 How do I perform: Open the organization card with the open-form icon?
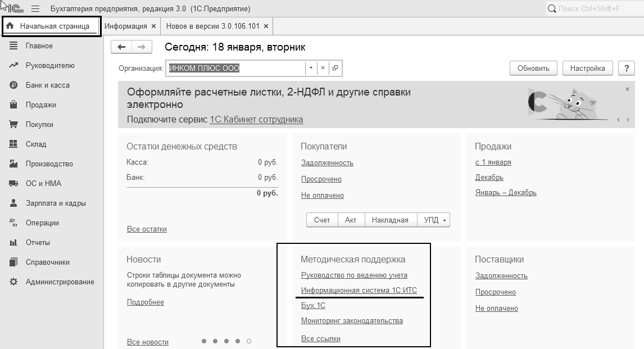point(335,68)
